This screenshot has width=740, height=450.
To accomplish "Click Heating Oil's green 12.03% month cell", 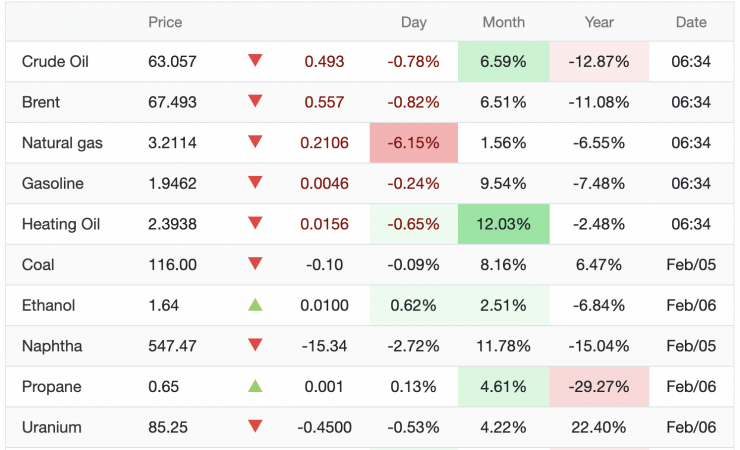I will [503, 224].
